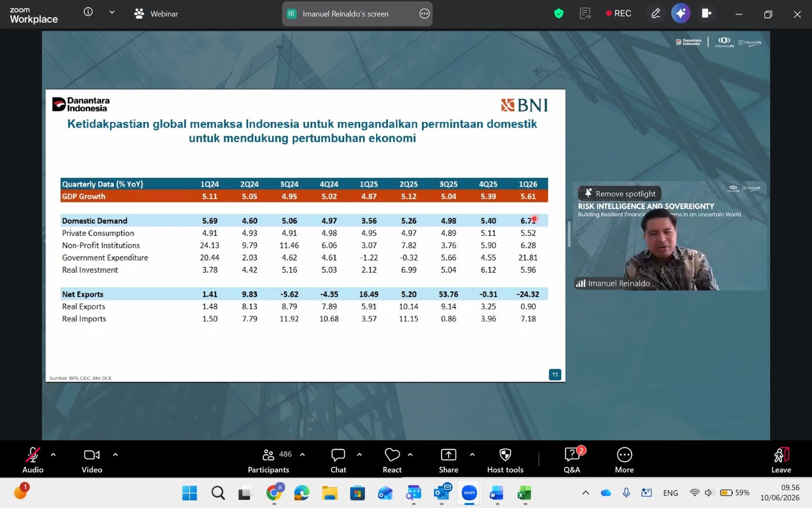The width and height of the screenshot is (812, 508).
Task: Open the meeting info icon
Action: pos(88,12)
